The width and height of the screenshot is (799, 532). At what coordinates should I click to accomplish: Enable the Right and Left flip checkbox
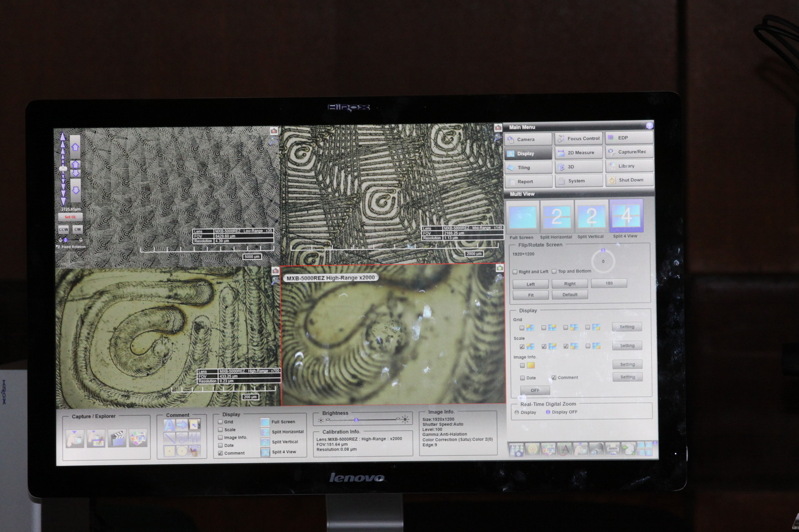pos(515,272)
